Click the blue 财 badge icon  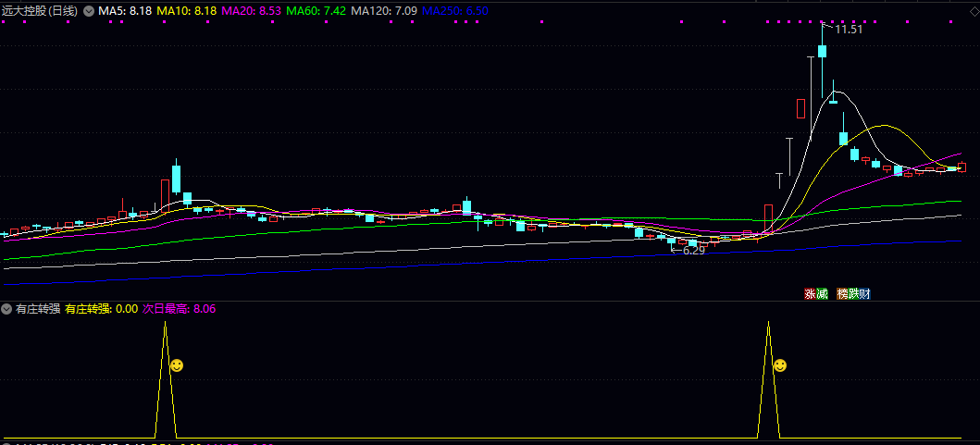pyautogui.click(x=865, y=294)
